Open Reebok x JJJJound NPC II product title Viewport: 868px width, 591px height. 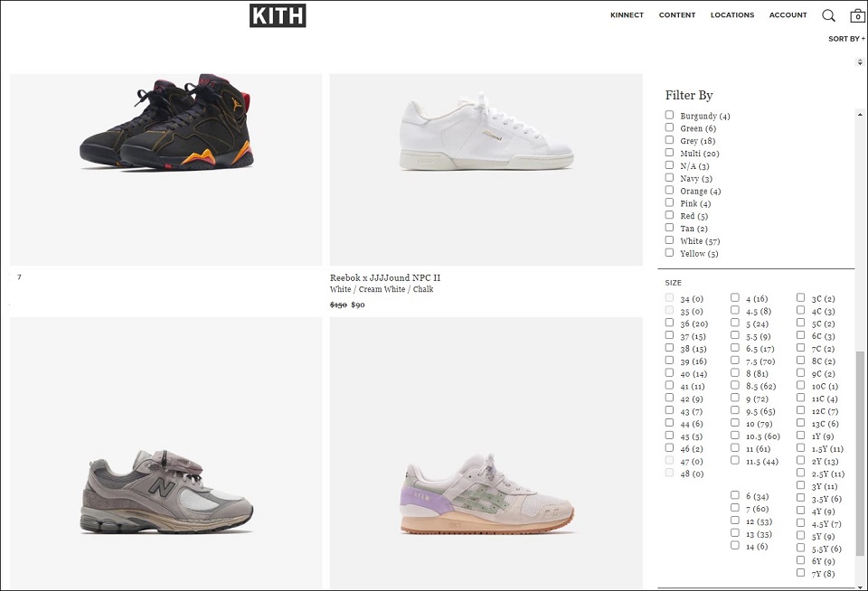point(385,277)
